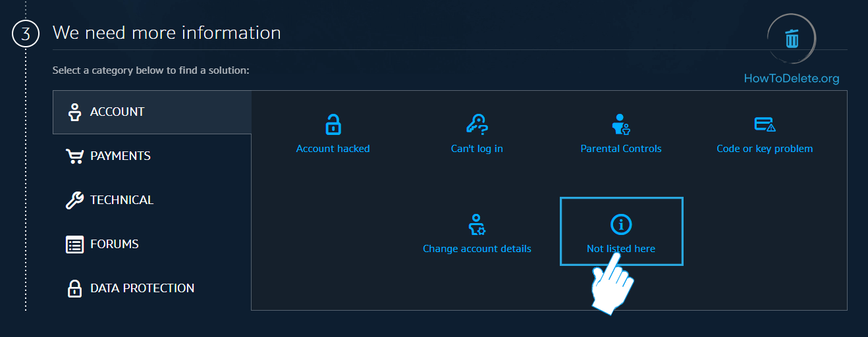Switch to the PAYMENTS category
Image resolution: width=868 pixels, height=337 pixels.
tap(121, 156)
